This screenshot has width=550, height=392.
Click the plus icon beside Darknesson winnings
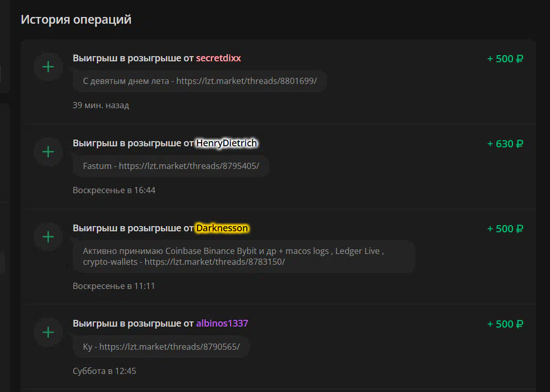(48, 237)
